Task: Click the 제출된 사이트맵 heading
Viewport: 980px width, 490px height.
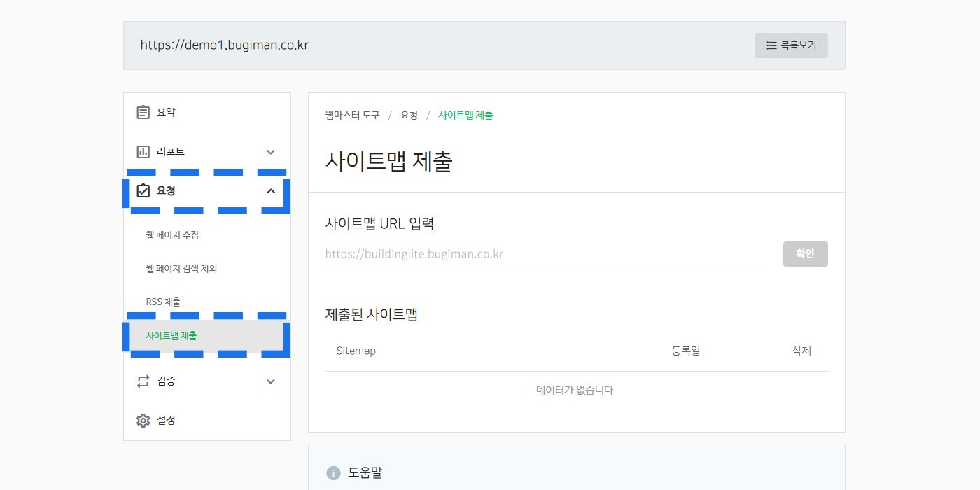Action: [372, 314]
